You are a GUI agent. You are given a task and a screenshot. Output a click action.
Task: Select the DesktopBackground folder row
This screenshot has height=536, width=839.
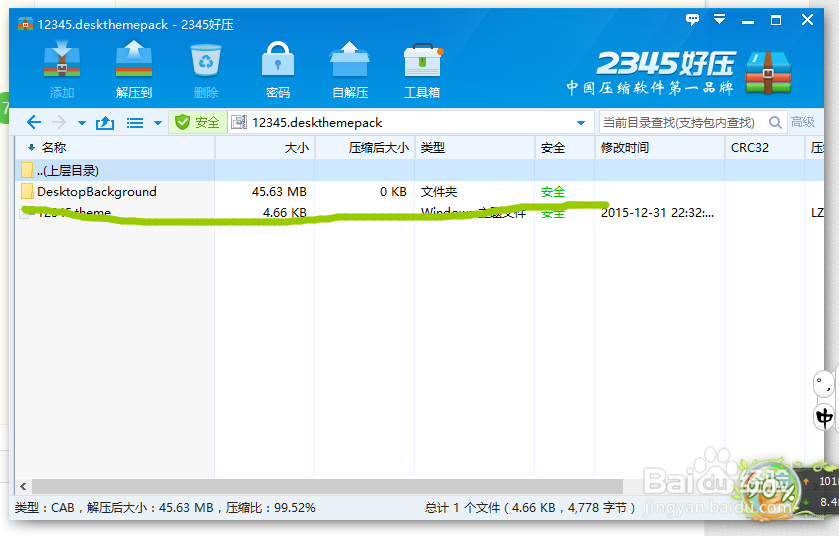pos(420,192)
